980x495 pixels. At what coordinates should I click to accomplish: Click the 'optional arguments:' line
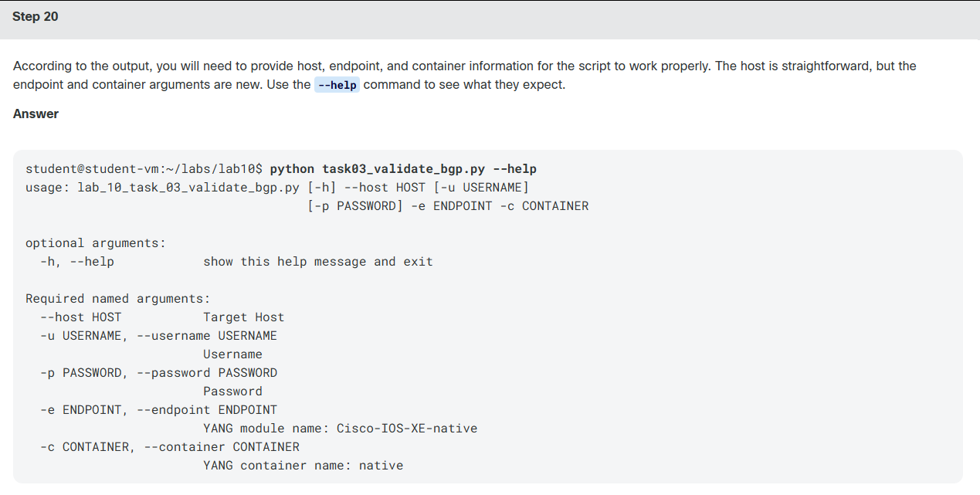(96, 242)
